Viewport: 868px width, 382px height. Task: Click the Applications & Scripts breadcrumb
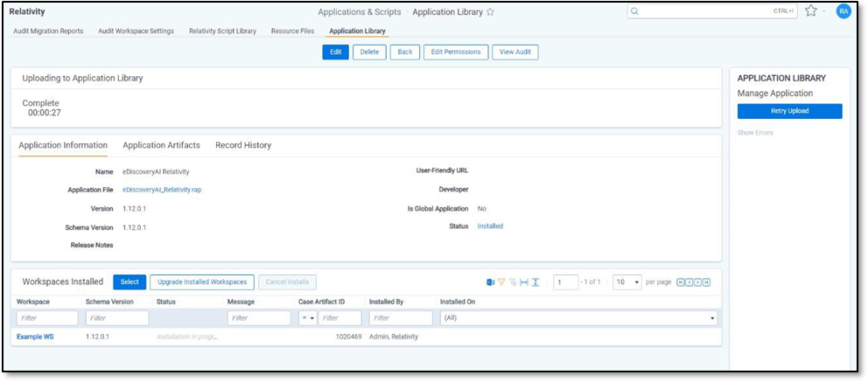pos(360,12)
